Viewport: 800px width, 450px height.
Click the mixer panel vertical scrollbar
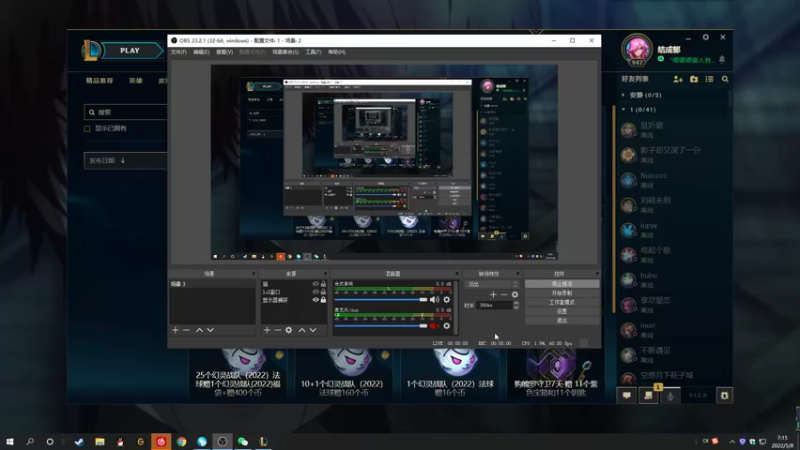[x=456, y=307]
